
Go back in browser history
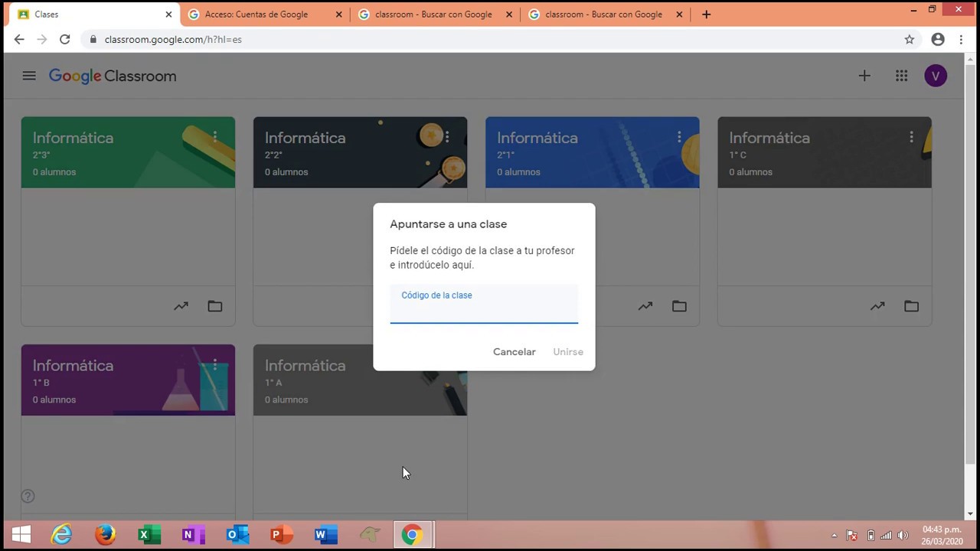pyautogui.click(x=19, y=39)
